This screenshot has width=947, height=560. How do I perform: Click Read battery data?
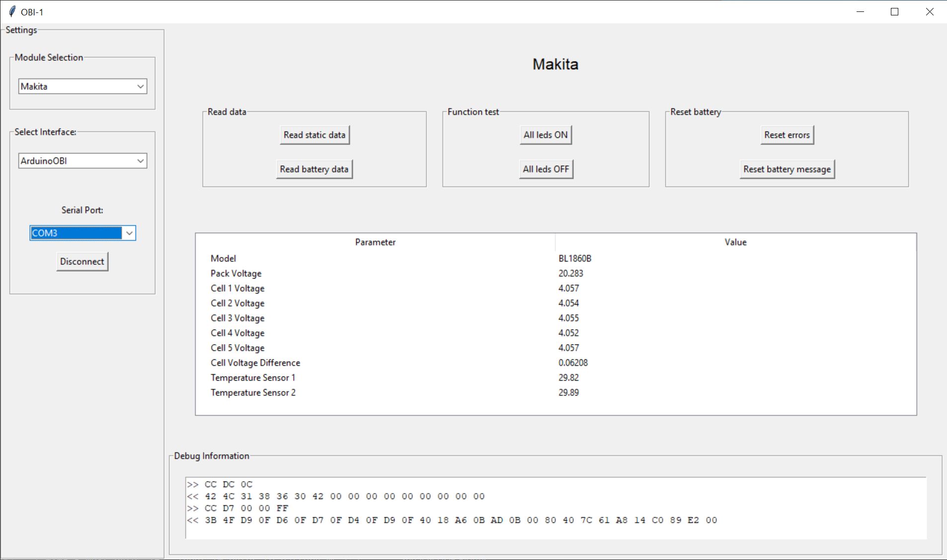click(314, 169)
